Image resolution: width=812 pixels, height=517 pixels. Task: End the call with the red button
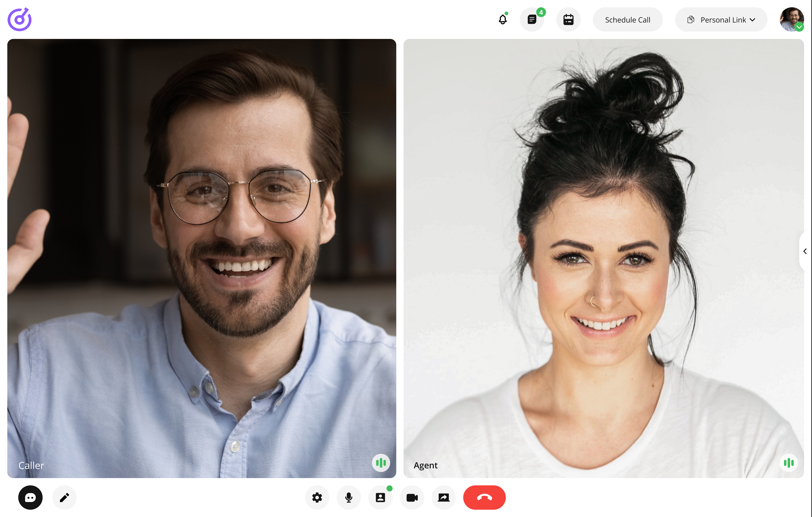click(x=484, y=498)
